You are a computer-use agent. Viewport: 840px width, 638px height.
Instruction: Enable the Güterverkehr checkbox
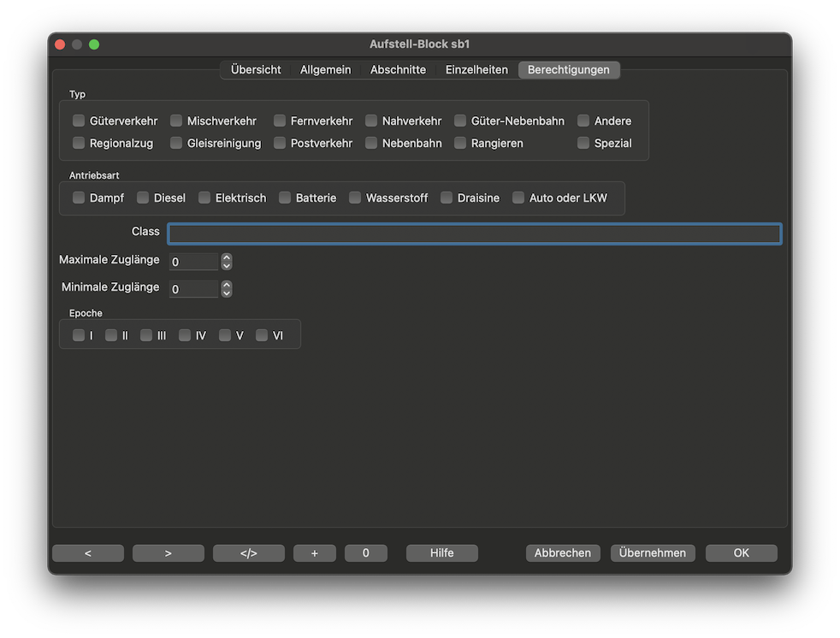[x=80, y=121]
